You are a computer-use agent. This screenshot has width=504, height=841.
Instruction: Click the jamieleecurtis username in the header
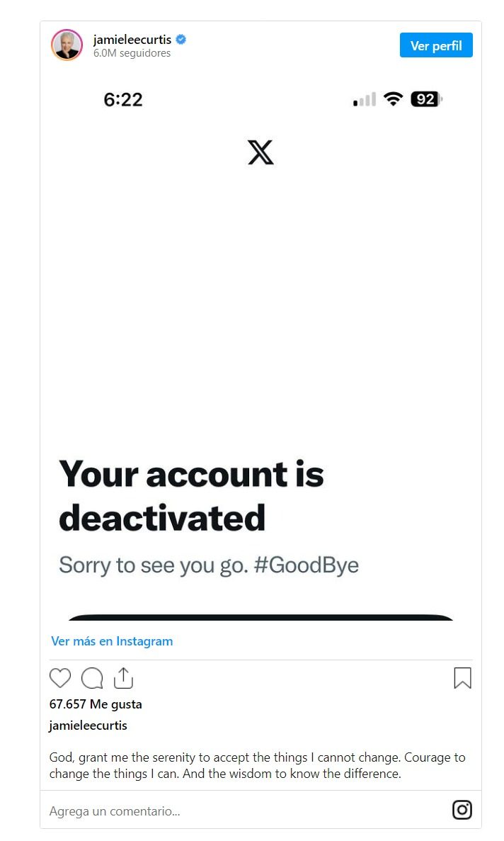[x=132, y=40]
